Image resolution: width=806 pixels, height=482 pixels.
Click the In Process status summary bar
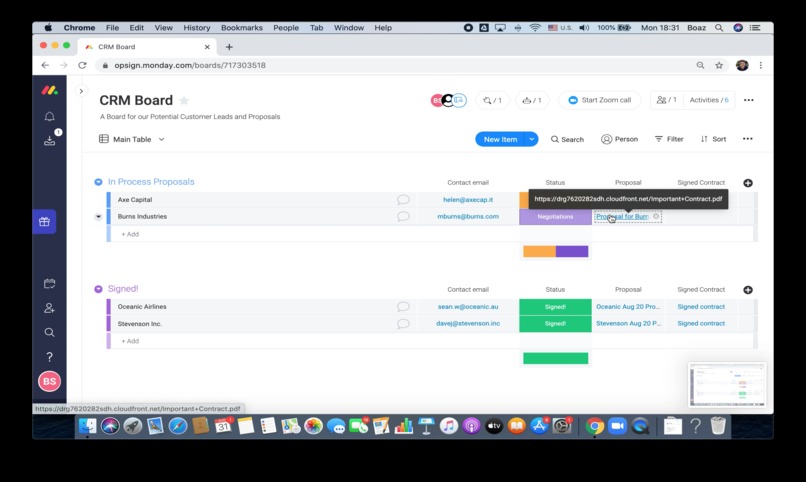[555, 251]
